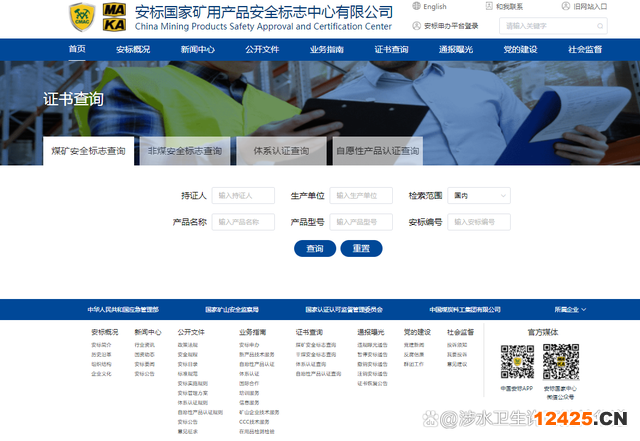Image resolution: width=640 pixels, height=441 pixels.
Task: Open 新闻中心 in the top navigation bar
Action: click(198, 49)
